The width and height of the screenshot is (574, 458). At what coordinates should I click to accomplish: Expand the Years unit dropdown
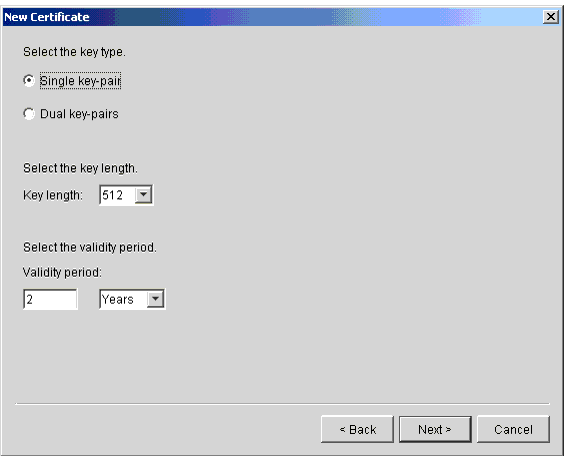155,299
